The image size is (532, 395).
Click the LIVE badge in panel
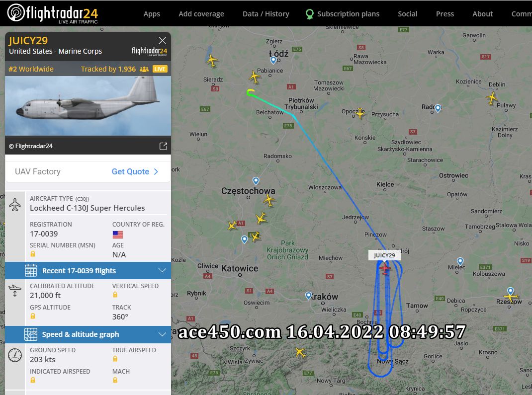[160, 69]
